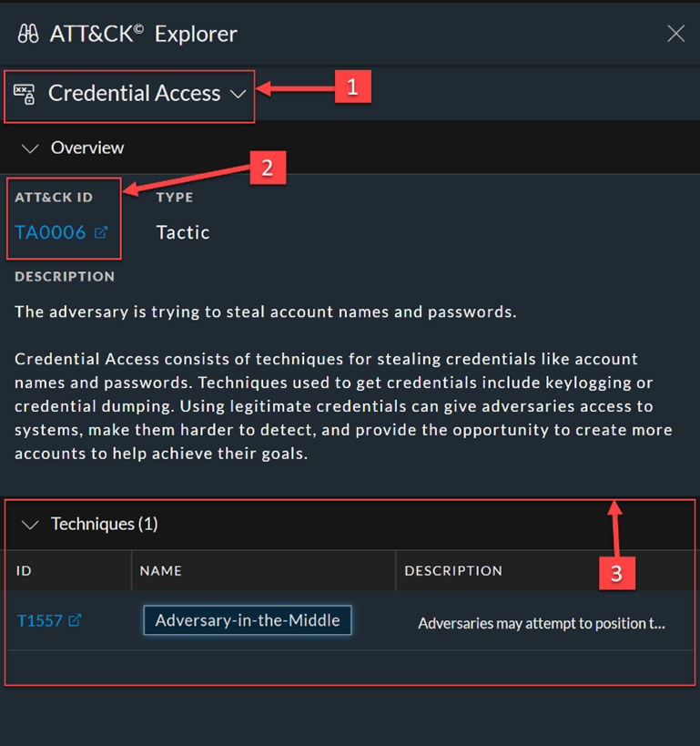The image size is (700, 746).
Task: Click the external-link icon next to T1557
Action: (x=76, y=620)
